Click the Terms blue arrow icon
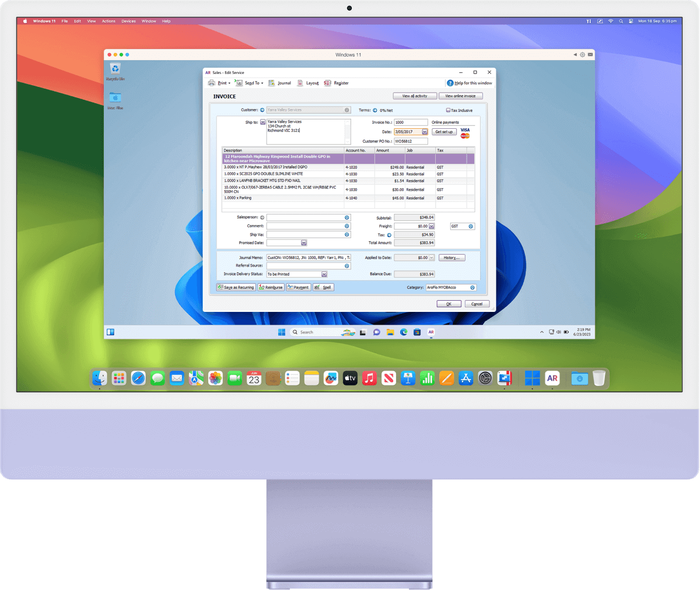 375,110
